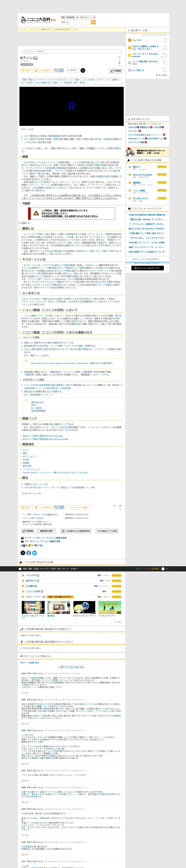Click この記事をもとに新規記事作成
This screenshot has height=868, width=186.
tap(76, 531)
